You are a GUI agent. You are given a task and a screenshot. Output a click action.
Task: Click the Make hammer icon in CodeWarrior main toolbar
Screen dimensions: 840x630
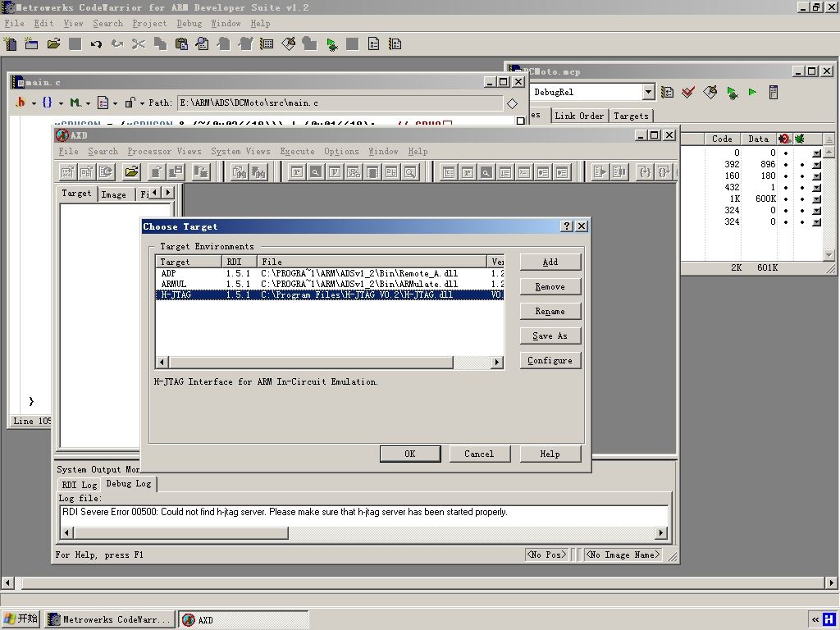pos(288,44)
